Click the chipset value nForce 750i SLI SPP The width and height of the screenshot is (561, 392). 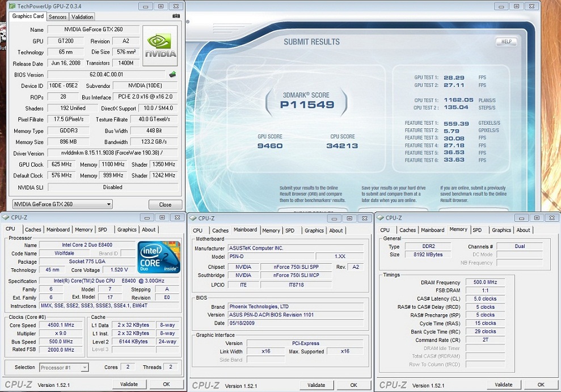tap(296, 267)
